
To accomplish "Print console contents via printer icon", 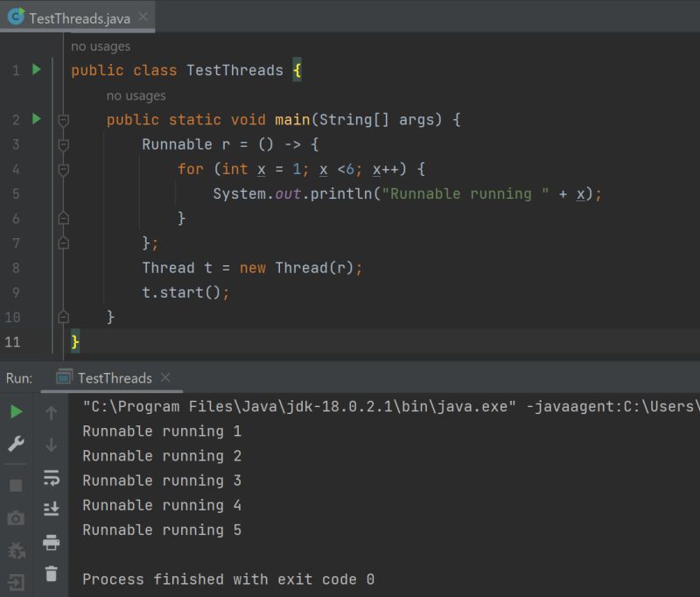I will pyautogui.click(x=52, y=542).
